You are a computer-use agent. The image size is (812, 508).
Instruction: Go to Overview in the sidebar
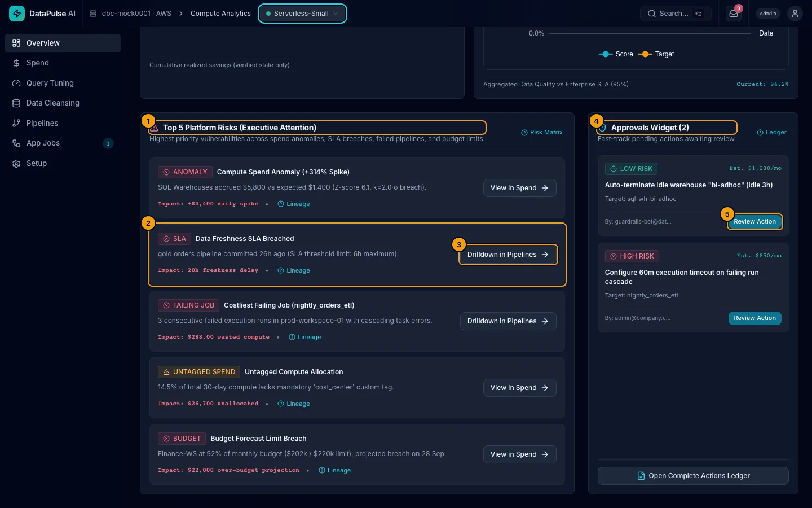pyautogui.click(x=63, y=43)
